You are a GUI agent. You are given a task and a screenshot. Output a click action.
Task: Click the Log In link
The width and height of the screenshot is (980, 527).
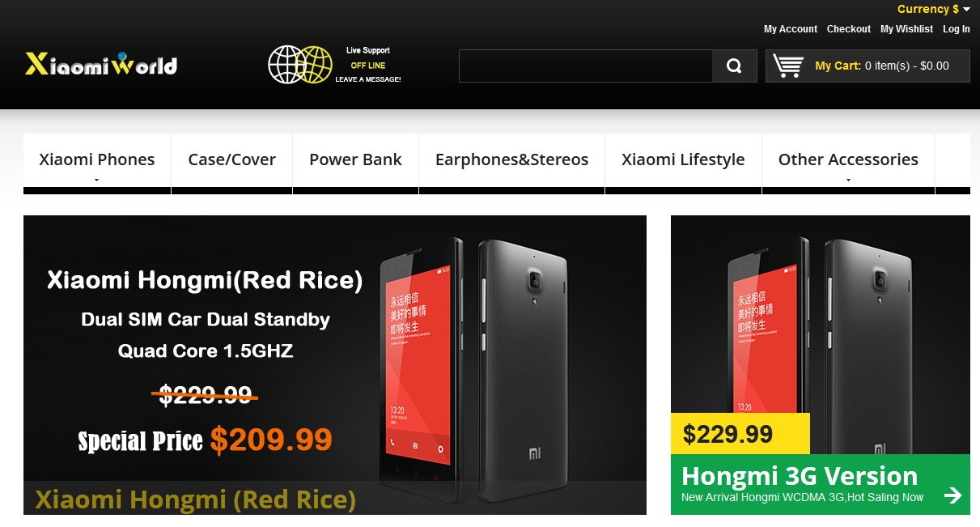pos(957,29)
